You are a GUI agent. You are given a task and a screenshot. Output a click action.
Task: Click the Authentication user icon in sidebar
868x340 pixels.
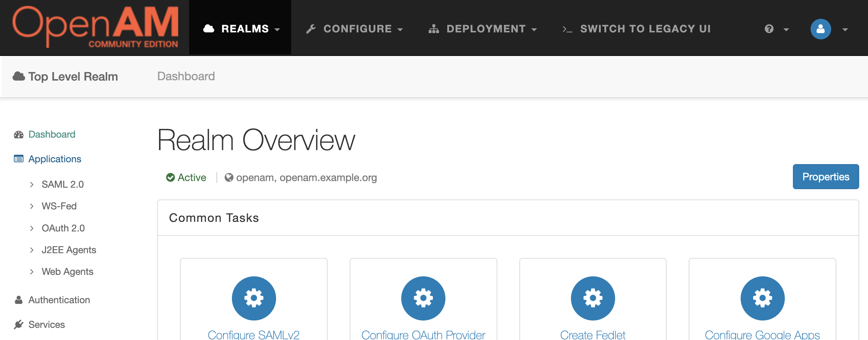[x=19, y=300]
